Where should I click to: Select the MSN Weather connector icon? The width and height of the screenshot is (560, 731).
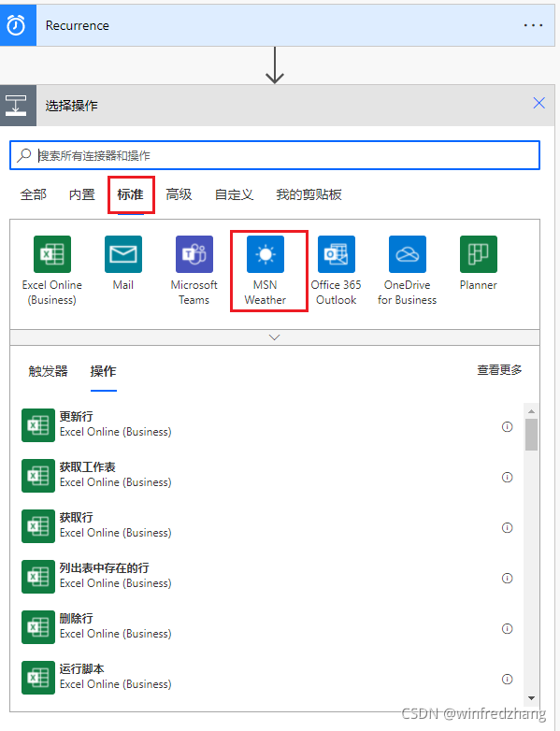[x=266, y=254]
